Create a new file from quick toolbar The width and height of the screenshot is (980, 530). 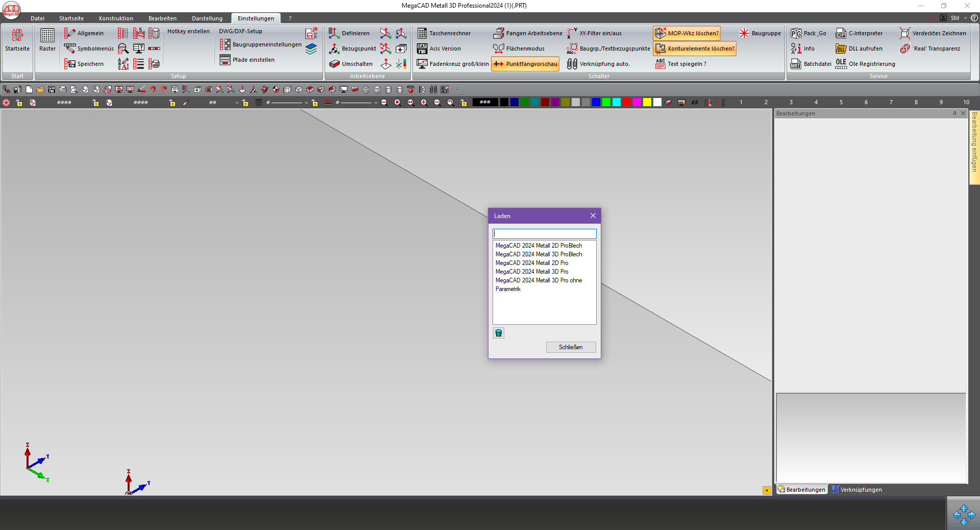tap(29, 89)
